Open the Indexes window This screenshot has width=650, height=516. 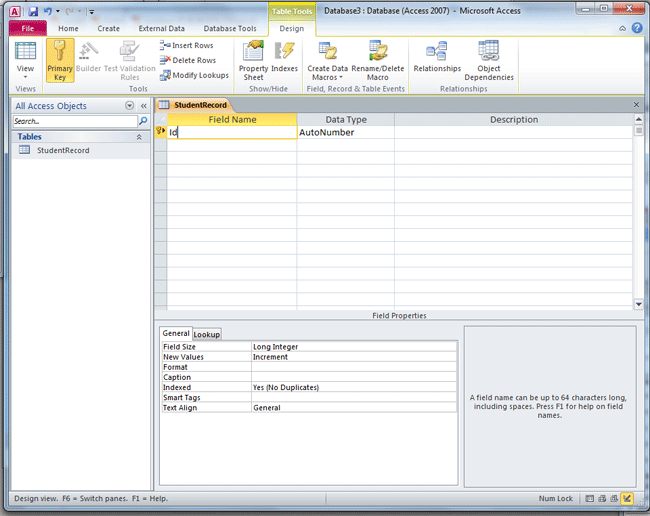pyautogui.click(x=284, y=56)
